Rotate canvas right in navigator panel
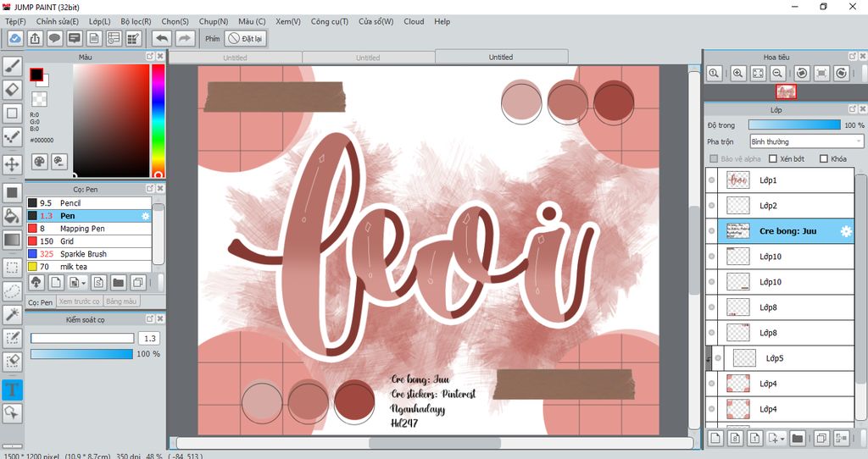The height and width of the screenshot is (459, 868). [842, 73]
